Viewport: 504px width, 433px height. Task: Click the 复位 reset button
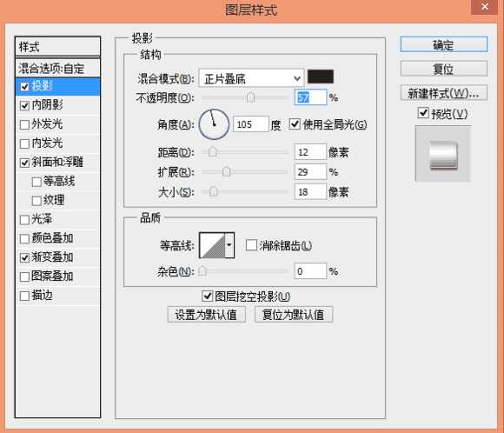pos(443,69)
